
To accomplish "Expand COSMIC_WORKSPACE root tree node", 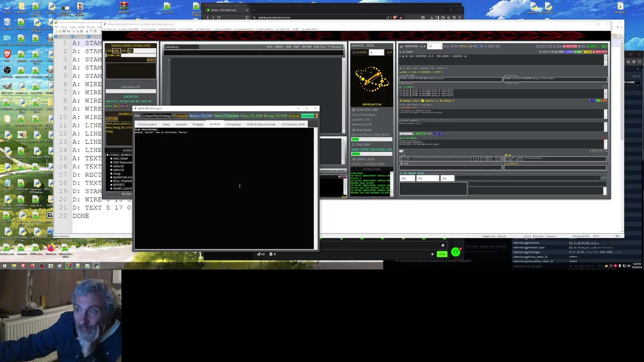I will point(107,155).
